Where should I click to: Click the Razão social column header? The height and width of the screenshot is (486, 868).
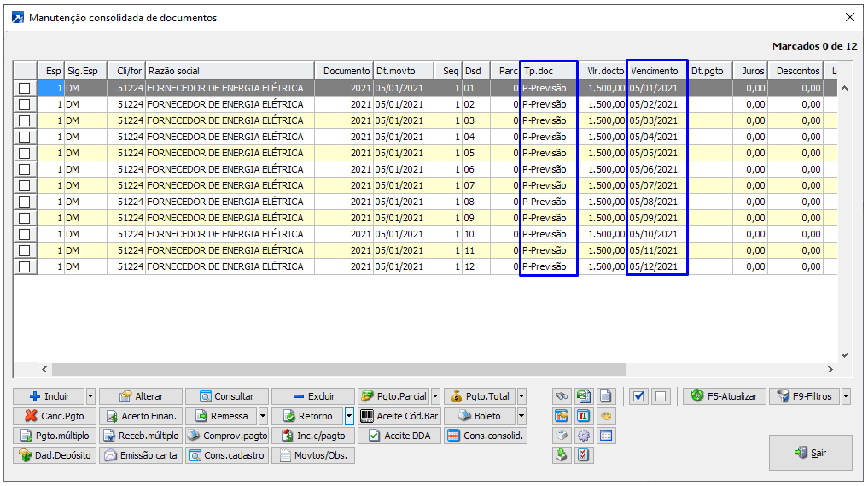[x=229, y=71]
